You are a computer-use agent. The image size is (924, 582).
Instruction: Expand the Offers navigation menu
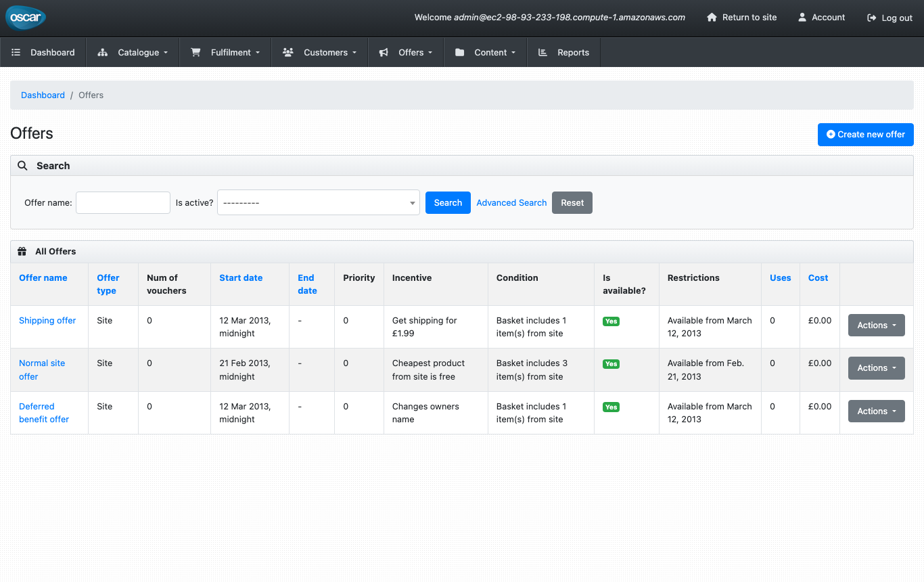pos(405,53)
